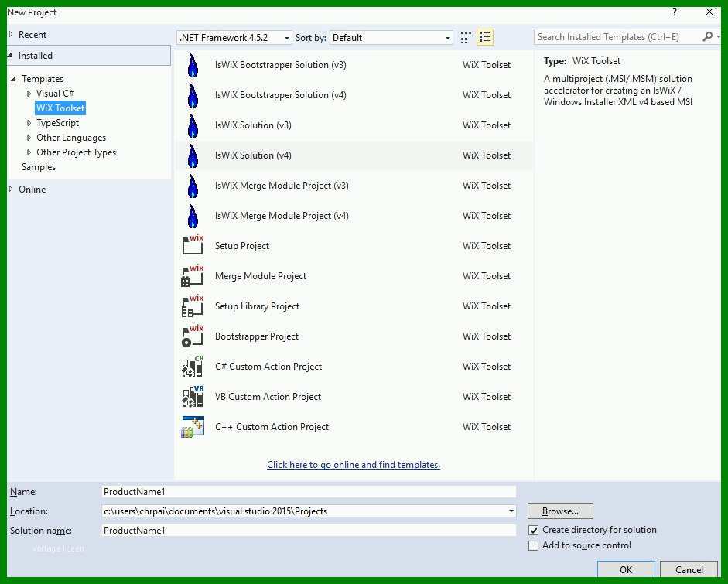The width and height of the screenshot is (728, 584).
Task: Click the Name input field
Action: click(309, 492)
